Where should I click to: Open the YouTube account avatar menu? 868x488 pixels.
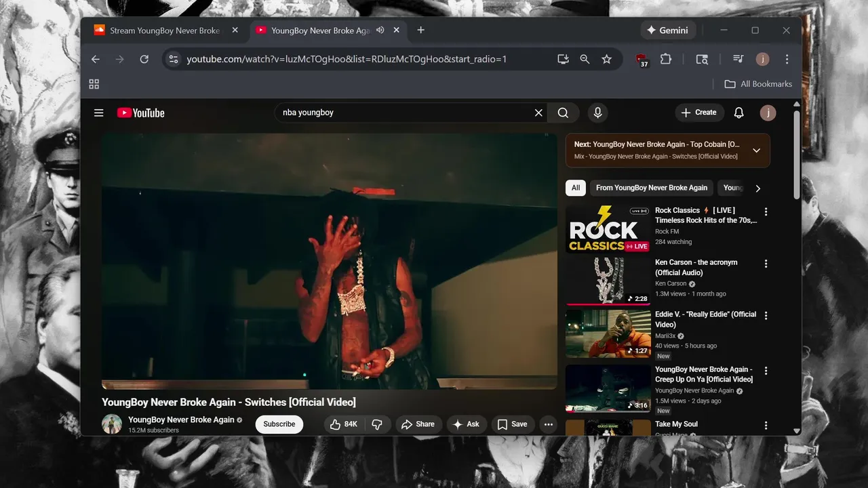768,113
